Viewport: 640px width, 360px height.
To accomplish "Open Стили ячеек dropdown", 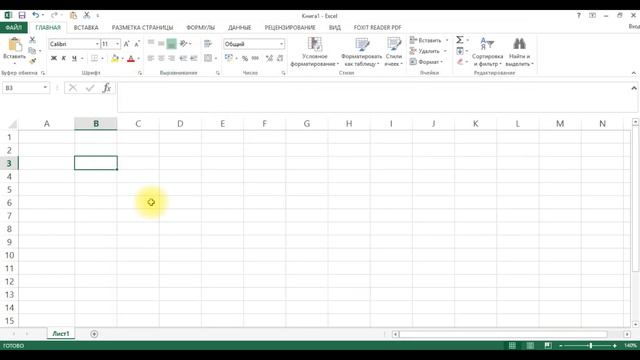I will pos(394,51).
